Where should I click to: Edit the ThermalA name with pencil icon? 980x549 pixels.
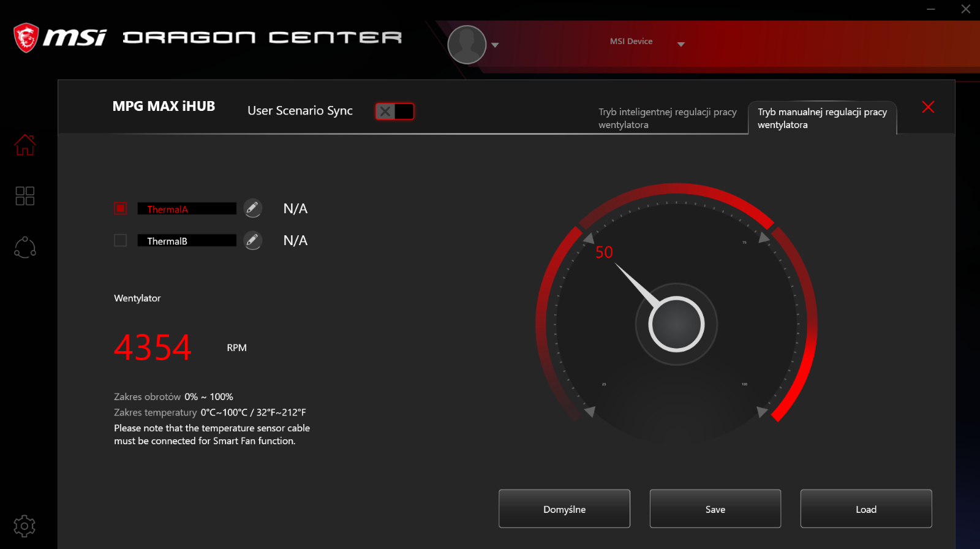pyautogui.click(x=253, y=208)
